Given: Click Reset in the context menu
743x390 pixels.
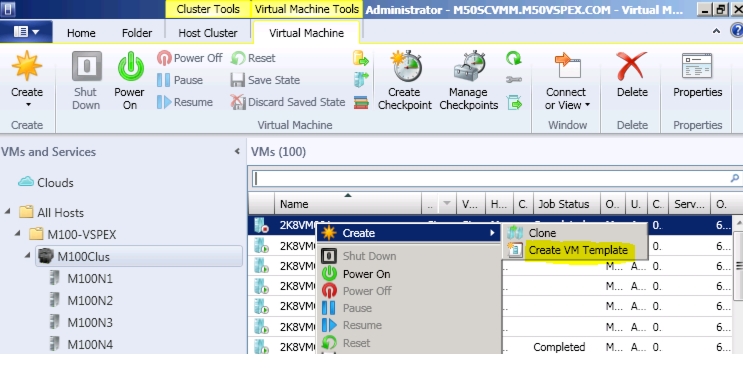Looking at the screenshot, I should pos(356,343).
